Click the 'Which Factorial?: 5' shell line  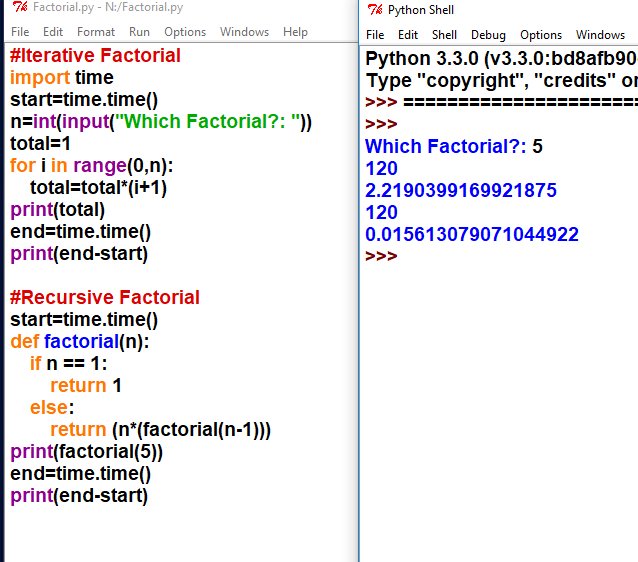(454, 146)
